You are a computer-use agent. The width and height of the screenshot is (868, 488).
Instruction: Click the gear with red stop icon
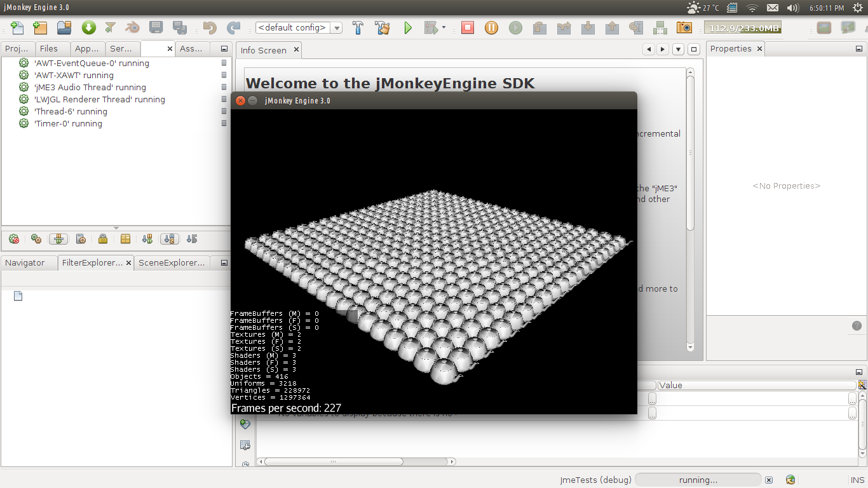point(14,239)
